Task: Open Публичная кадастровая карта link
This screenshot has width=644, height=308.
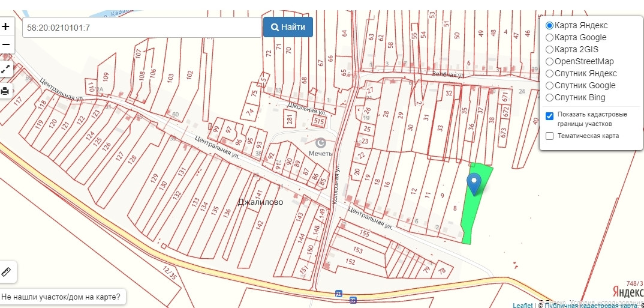Action: (x=592, y=306)
